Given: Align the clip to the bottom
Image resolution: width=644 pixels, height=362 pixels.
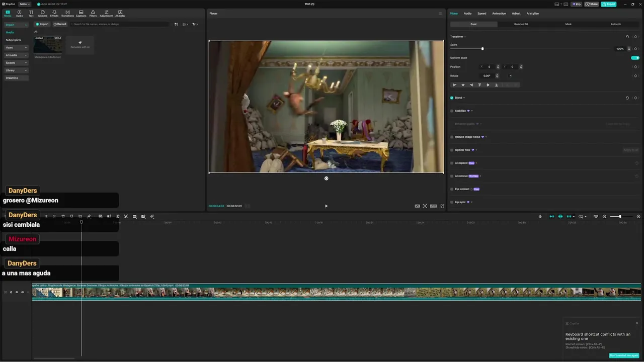Looking at the screenshot, I should click(496, 85).
